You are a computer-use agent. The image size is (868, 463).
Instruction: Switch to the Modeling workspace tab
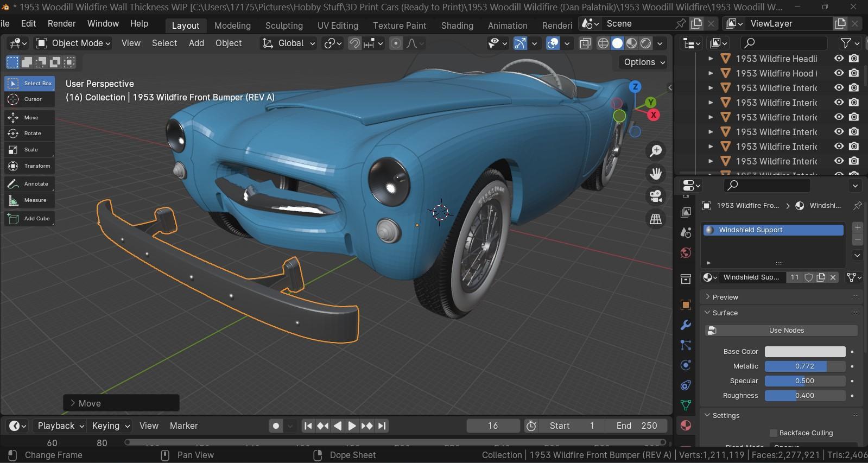pyautogui.click(x=232, y=26)
